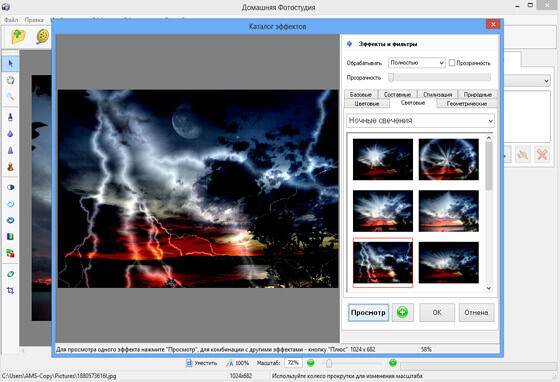The width and height of the screenshot is (560, 382).
Task: Click the green plus add-effect button
Action: click(402, 312)
